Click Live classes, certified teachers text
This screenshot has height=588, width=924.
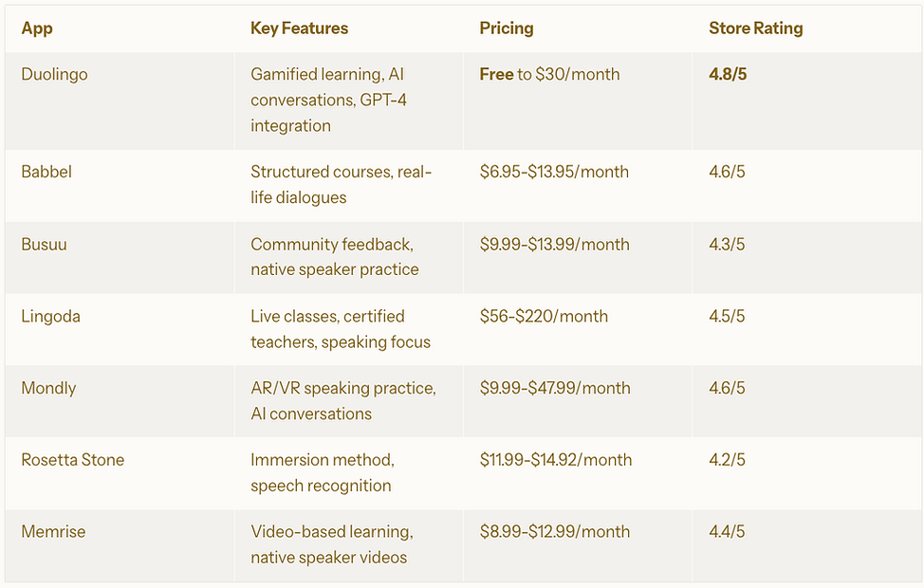[341, 329]
